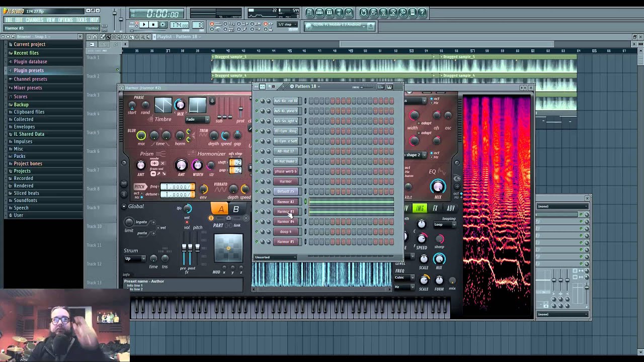The width and height of the screenshot is (644, 362).
Task: Open the Unsorted channel filter dropdown
Action: (276, 257)
